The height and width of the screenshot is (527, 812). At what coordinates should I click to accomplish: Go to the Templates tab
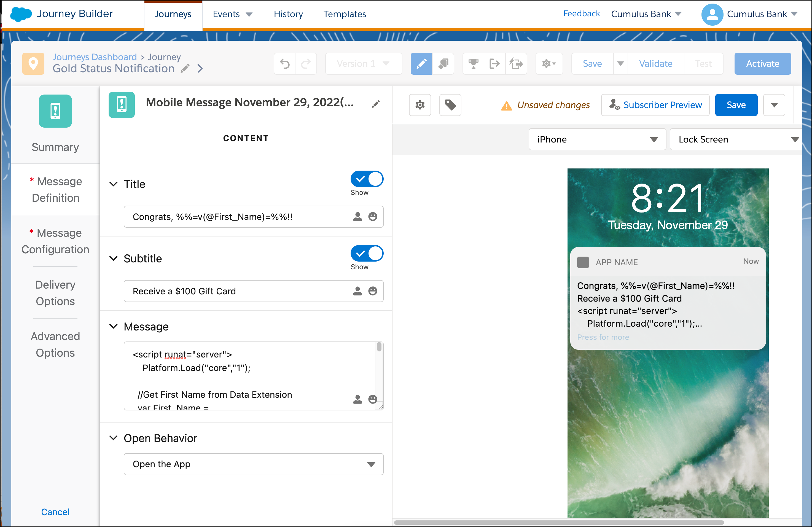click(345, 14)
